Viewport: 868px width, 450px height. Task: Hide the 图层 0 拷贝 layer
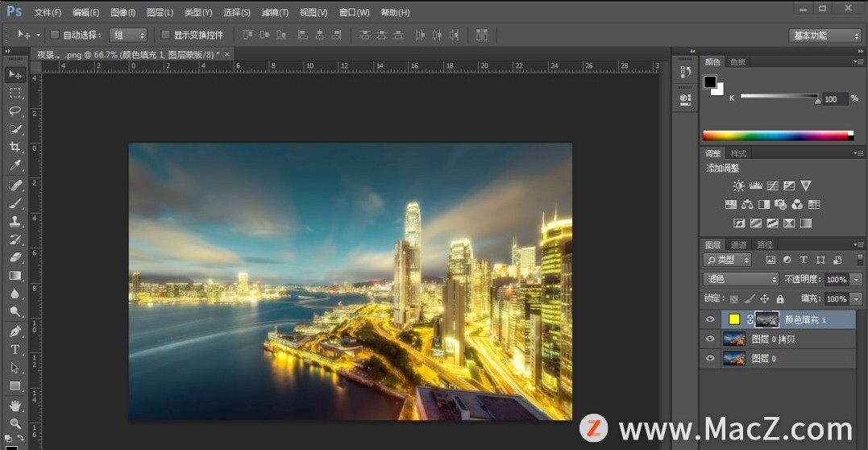pyautogui.click(x=710, y=339)
